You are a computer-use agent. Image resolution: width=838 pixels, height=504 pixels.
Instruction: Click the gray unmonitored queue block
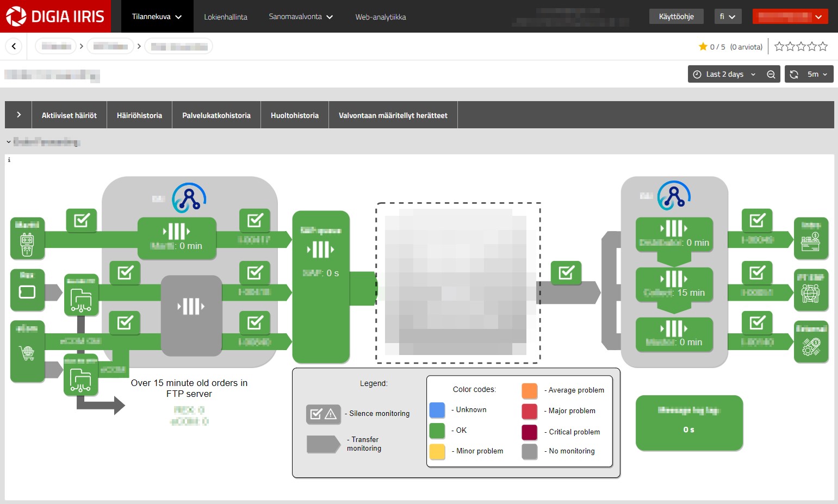click(x=191, y=315)
